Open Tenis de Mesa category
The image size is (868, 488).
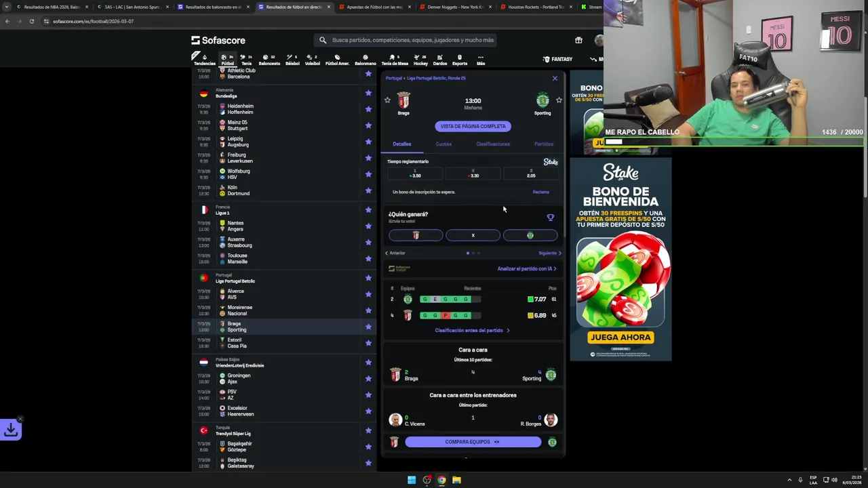(395, 60)
